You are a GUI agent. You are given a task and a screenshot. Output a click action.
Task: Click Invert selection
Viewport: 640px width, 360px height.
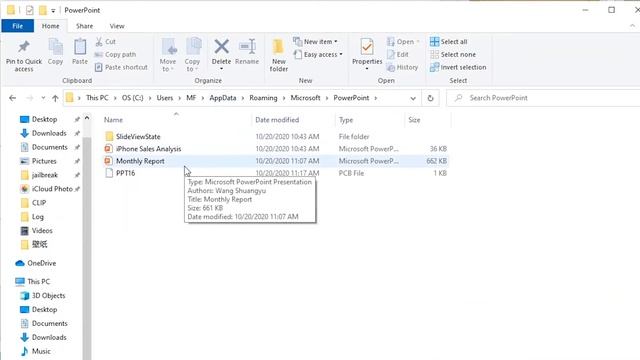coord(458,67)
